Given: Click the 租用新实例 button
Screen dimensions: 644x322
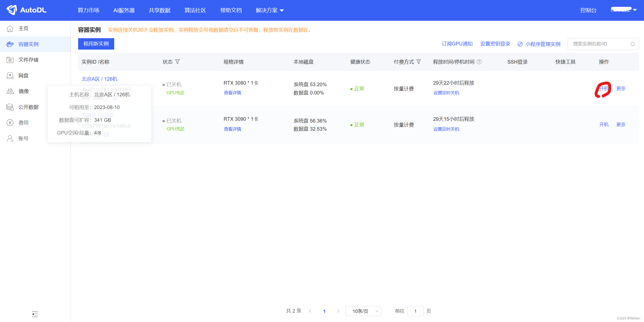Looking at the screenshot, I should (96, 44).
